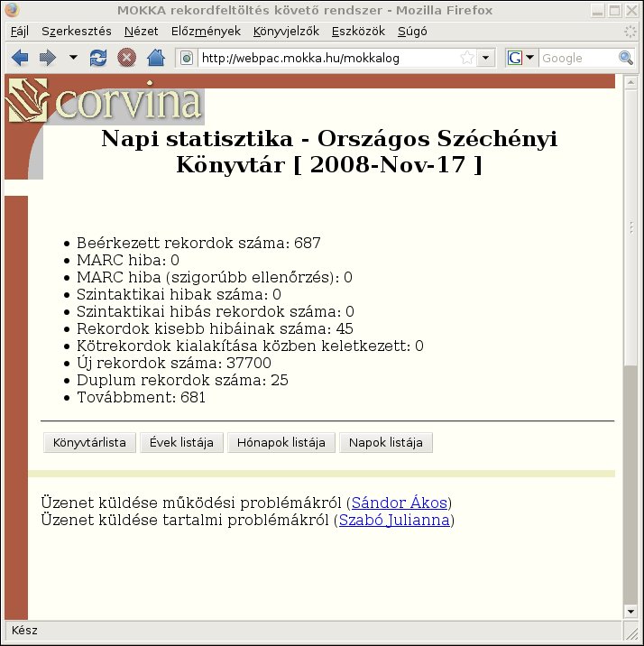Bookmark page with the star icon
The width and height of the screenshot is (644, 646).
tap(467, 58)
